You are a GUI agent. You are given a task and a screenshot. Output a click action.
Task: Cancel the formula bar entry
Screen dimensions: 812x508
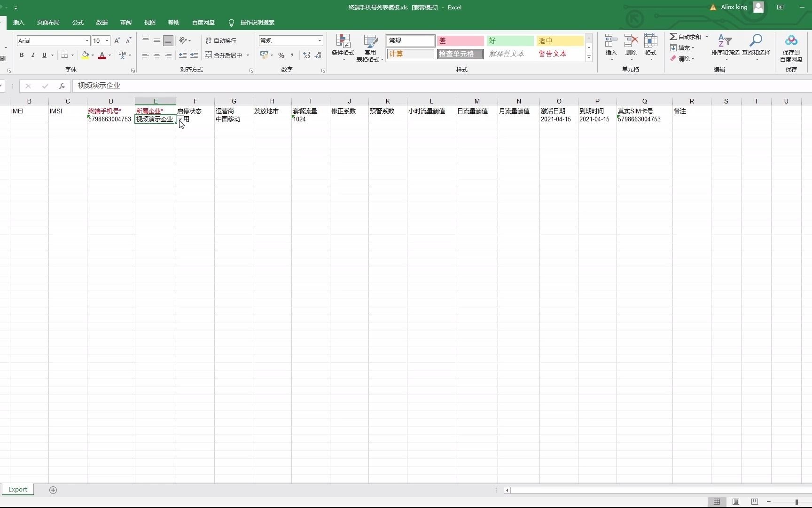tap(28, 86)
